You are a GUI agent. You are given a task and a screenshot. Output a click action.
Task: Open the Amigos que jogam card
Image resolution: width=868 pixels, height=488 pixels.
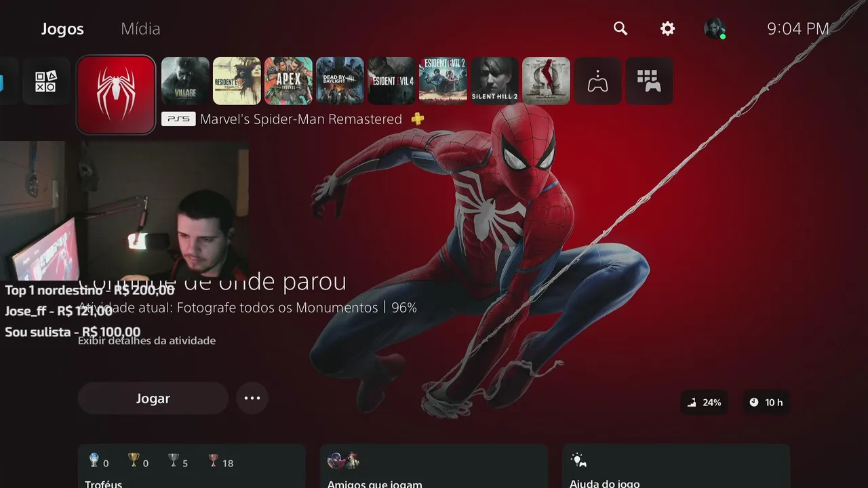pyautogui.click(x=433, y=466)
